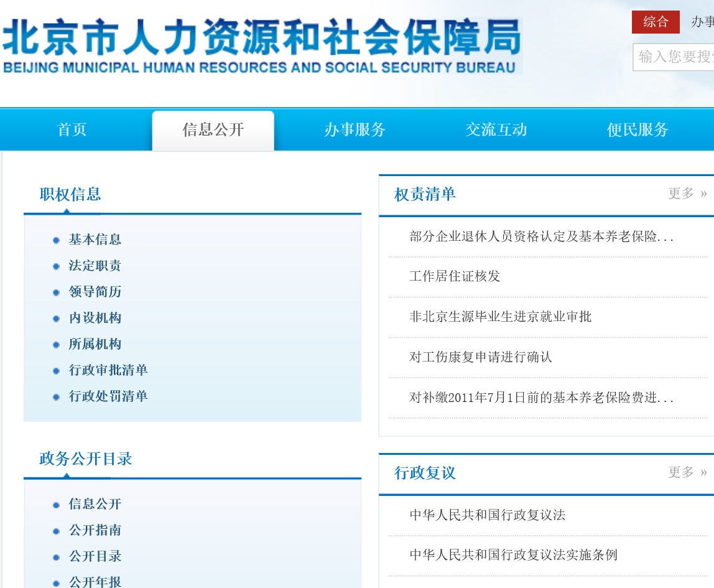This screenshot has width=714, height=588.
Task: Switch to the 首页 tab
Action: (72, 129)
